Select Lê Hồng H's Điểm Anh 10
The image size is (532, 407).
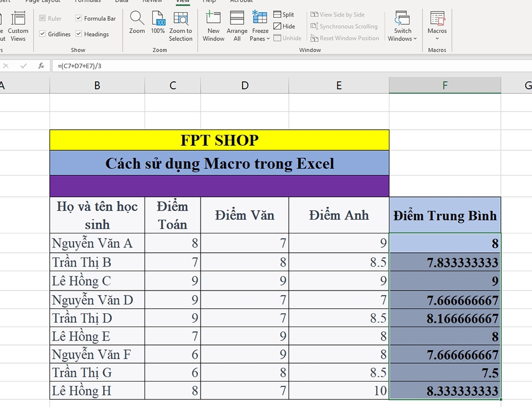tap(339, 391)
